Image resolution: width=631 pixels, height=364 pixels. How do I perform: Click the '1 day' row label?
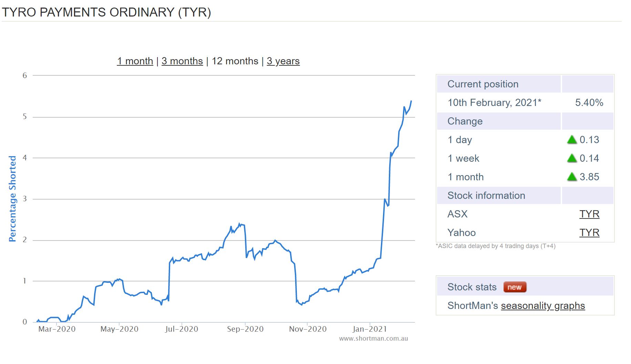tap(460, 140)
